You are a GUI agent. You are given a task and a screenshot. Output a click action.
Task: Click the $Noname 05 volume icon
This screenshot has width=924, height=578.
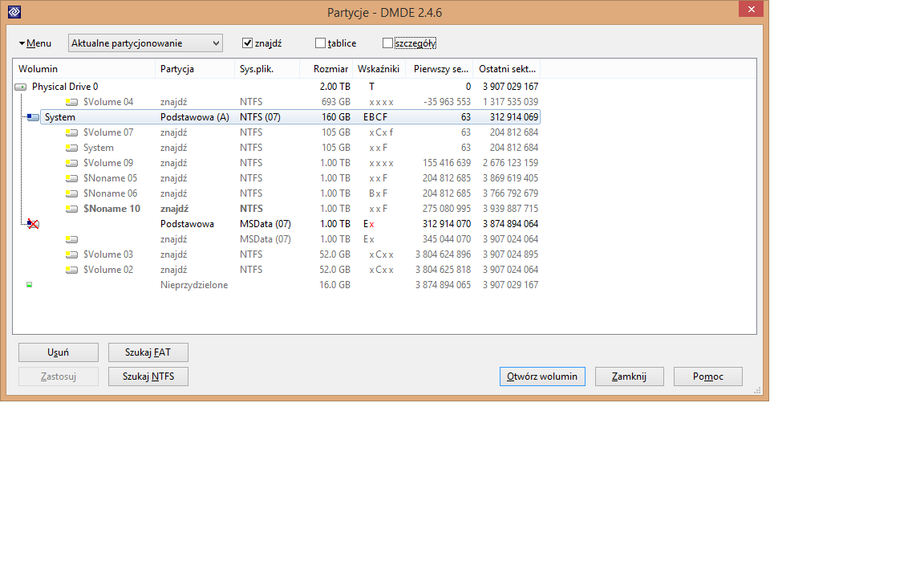72,178
